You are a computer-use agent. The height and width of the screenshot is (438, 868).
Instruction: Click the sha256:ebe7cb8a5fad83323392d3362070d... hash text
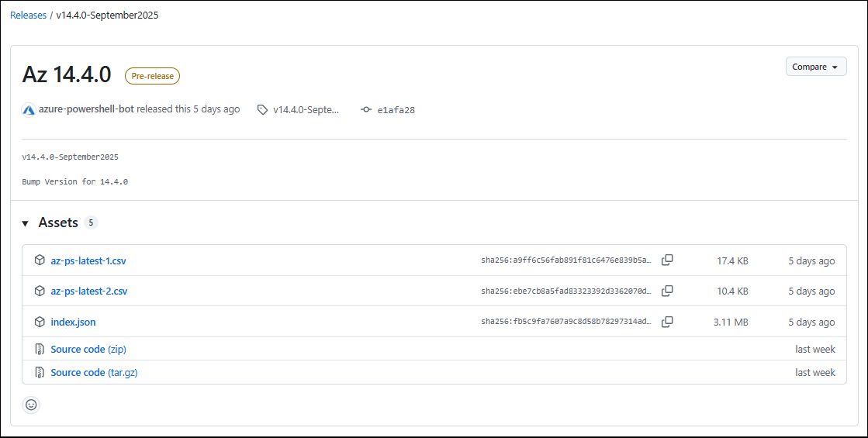click(x=566, y=291)
